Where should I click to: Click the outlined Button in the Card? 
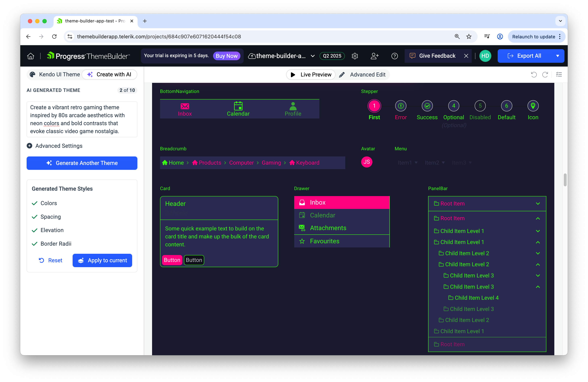(x=194, y=260)
